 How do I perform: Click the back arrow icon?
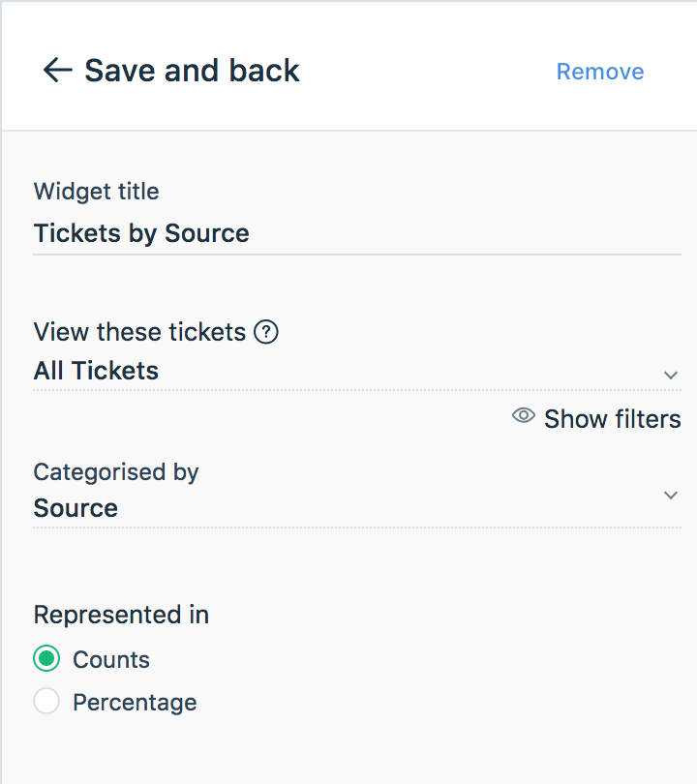57,71
